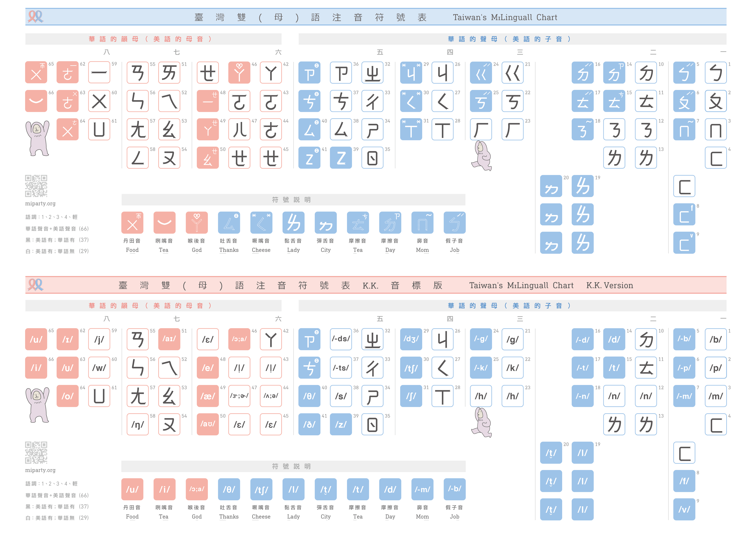Click the ribbon logo in the blue header
The image size is (756, 535).
[36, 16]
